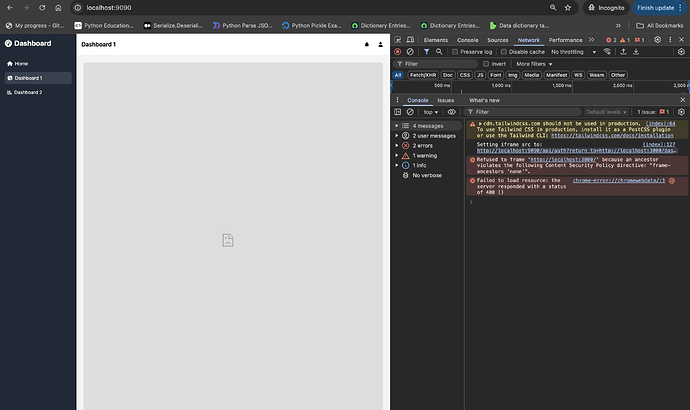The height and width of the screenshot is (410, 690).
Task: Select the Doc request type filter
Action: pyautogui.click(x=448, y=75)
